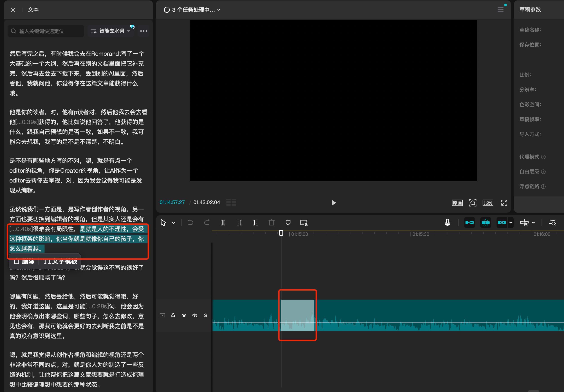This screenshot has height=392, width=564.
Task: Click help icon next to 自由层级
Action: (x=543, y=172)
